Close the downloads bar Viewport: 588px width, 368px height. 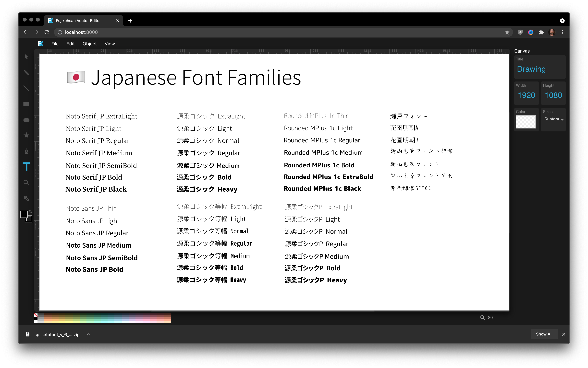pos(563,334)
